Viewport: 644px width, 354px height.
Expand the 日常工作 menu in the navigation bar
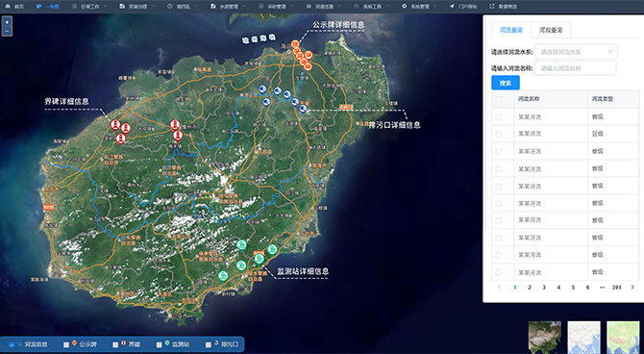(x=89, y=7)
